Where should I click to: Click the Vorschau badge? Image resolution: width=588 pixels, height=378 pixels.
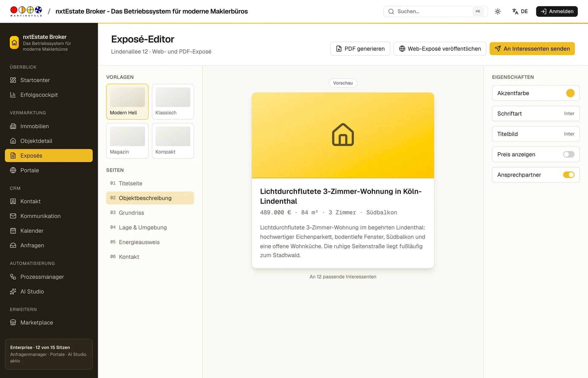(343, 83)
